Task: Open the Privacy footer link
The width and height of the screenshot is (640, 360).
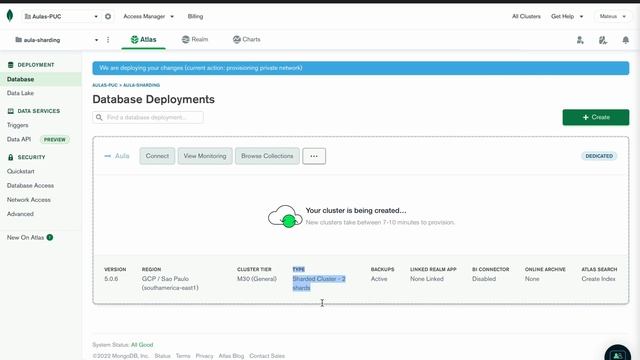Action: pos(204,356)
